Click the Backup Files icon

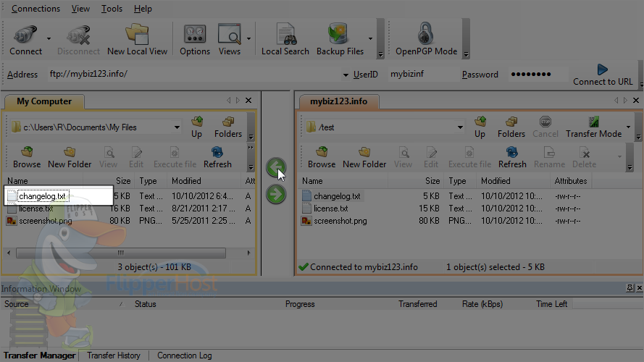(x=340, y=40)
